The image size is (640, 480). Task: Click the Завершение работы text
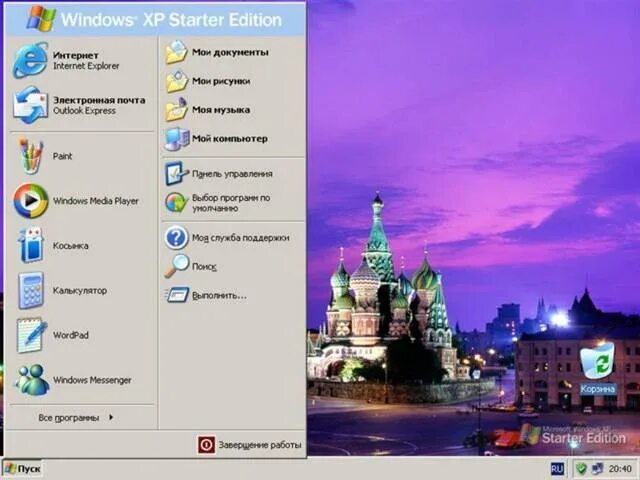click(x=260, y=445)
